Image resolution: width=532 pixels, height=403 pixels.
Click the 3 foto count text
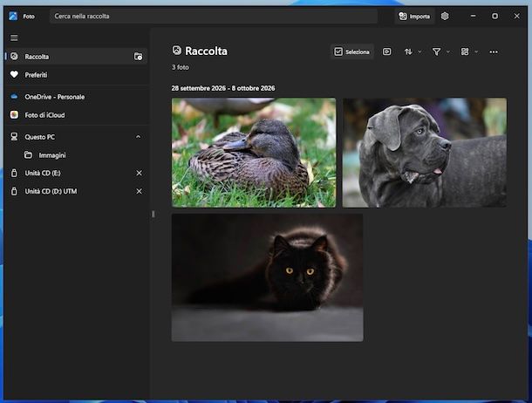tap(181, 67)
